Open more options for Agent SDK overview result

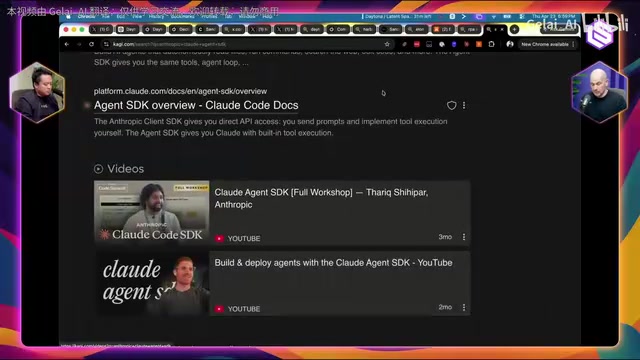464,105
